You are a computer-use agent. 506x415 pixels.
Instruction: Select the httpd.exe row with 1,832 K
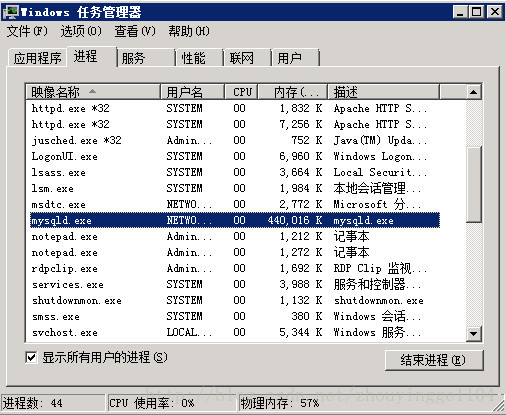tap(235, 108)
